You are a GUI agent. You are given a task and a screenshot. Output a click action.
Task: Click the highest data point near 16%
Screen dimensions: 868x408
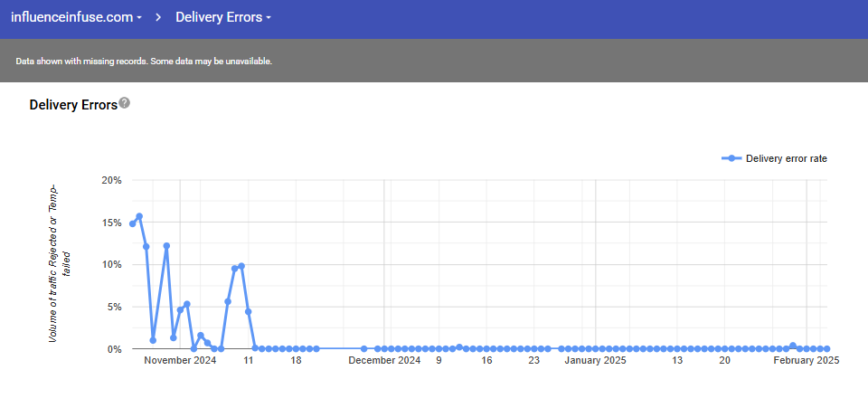139,216
